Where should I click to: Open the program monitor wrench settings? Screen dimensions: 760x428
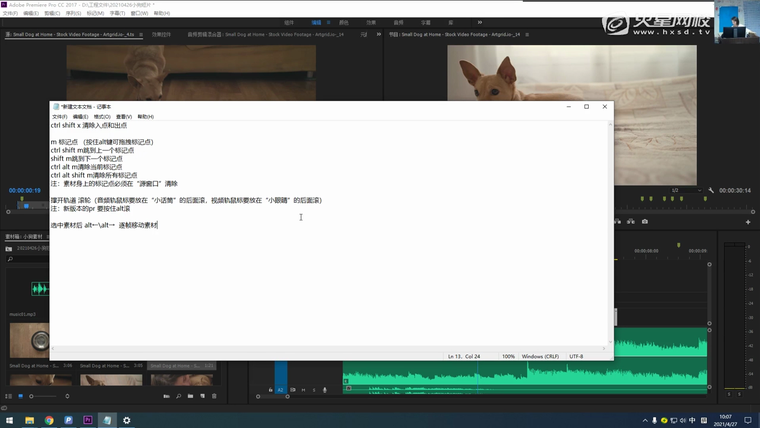(x=711, y=190)
